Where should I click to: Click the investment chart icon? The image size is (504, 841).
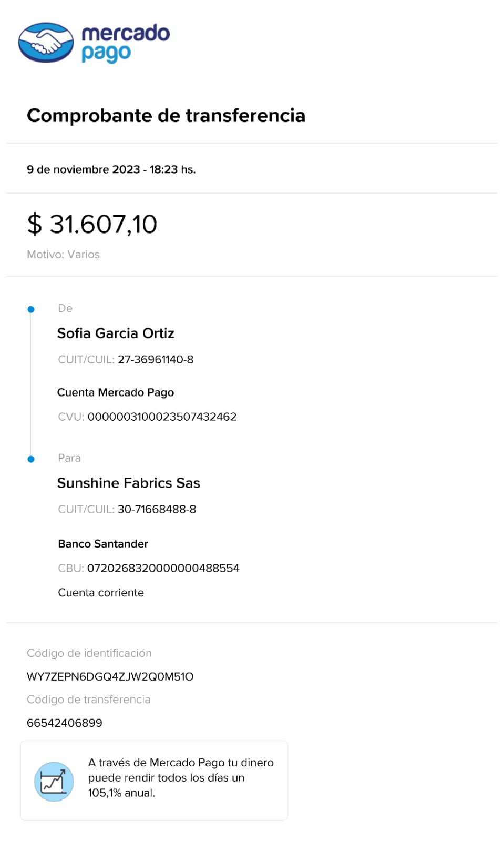click(x=54, y=782)
